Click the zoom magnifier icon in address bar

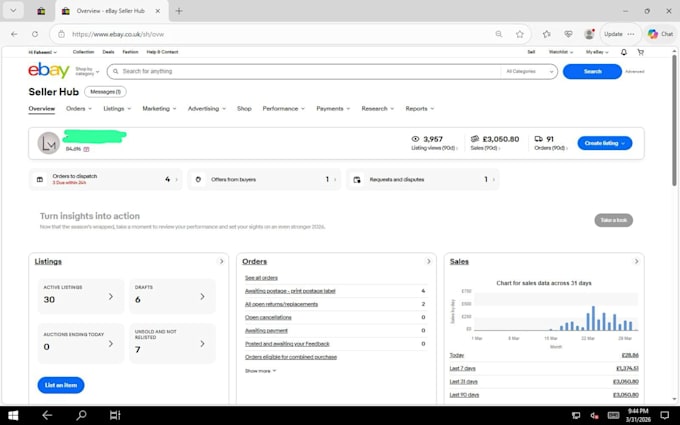click(499, 34)
